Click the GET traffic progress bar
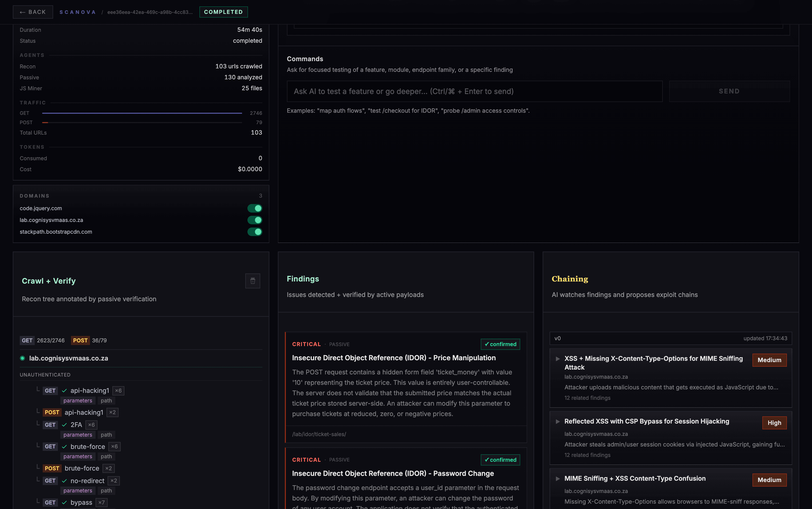 tap(142, 113)
